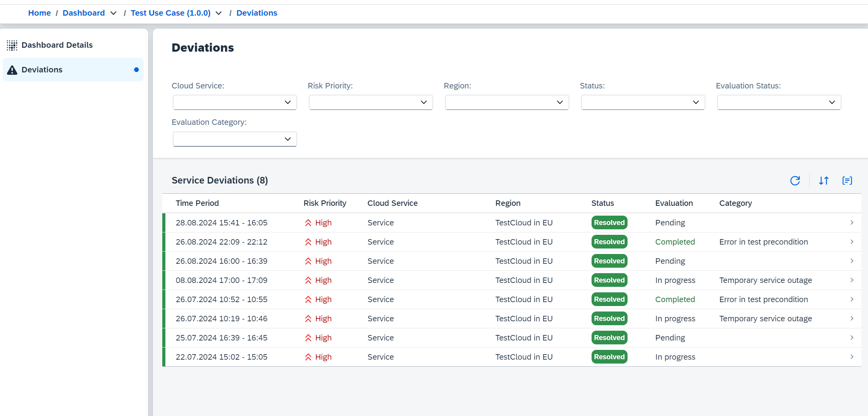Click the Dashboard Details grid icon
This screenshot has width=868, height=416.
point(12,45)
